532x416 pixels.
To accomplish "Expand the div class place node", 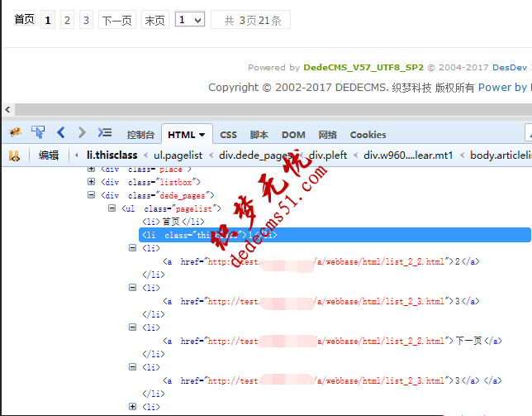I will (91, 169).
